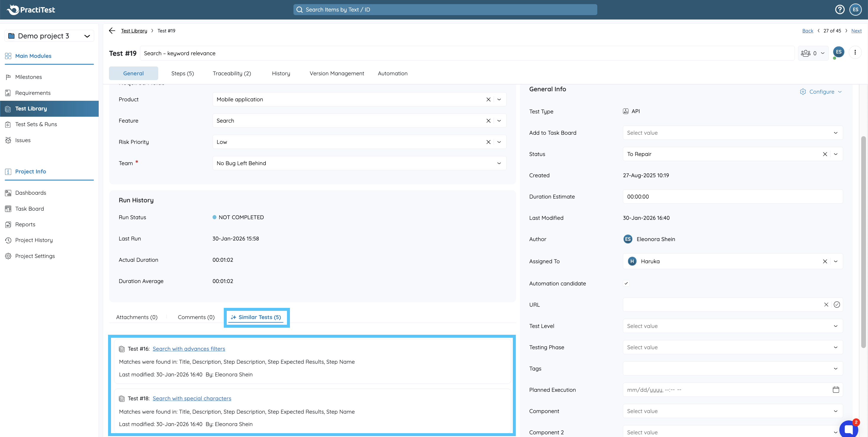
Task: Click the back arrow beside Test Library breadcrumb
Action: (x=112, y=31)
